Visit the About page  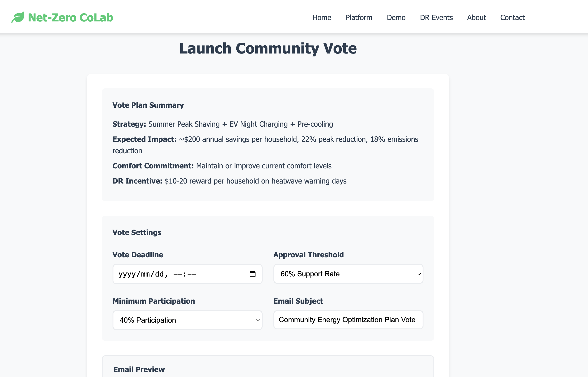[x=476, y=18]
